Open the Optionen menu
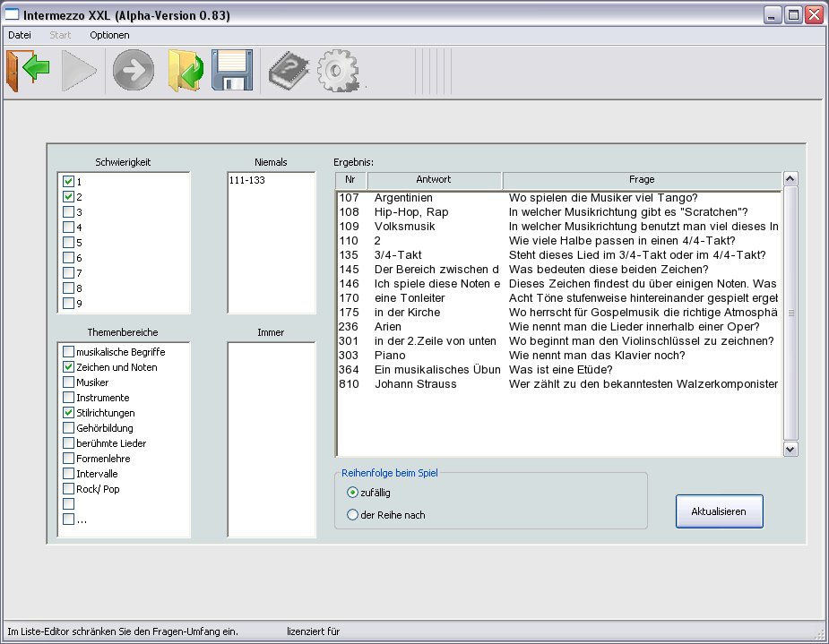 pyautogui.click(x=109, y=35)
